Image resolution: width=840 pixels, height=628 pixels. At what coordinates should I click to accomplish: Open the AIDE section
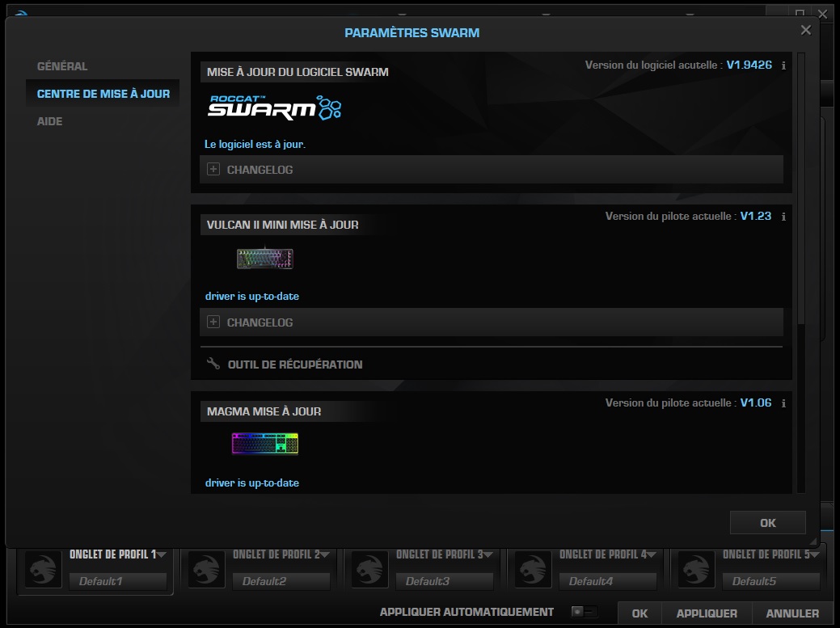pyautogui.click(x=50, y=120)
